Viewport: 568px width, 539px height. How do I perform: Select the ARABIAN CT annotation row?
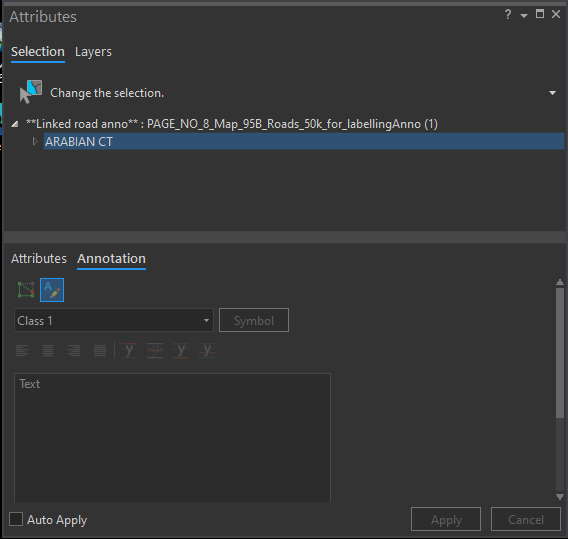(x=304, y=141)
